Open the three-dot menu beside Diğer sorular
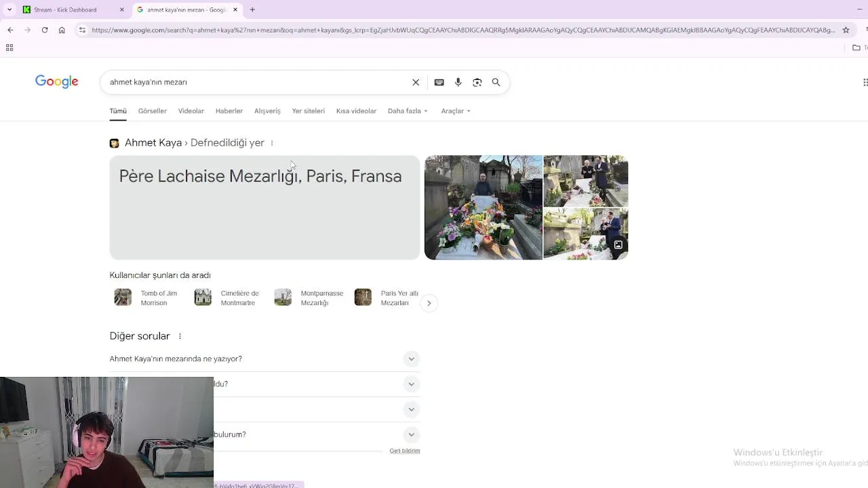868x488 pixels. [180, 336]
